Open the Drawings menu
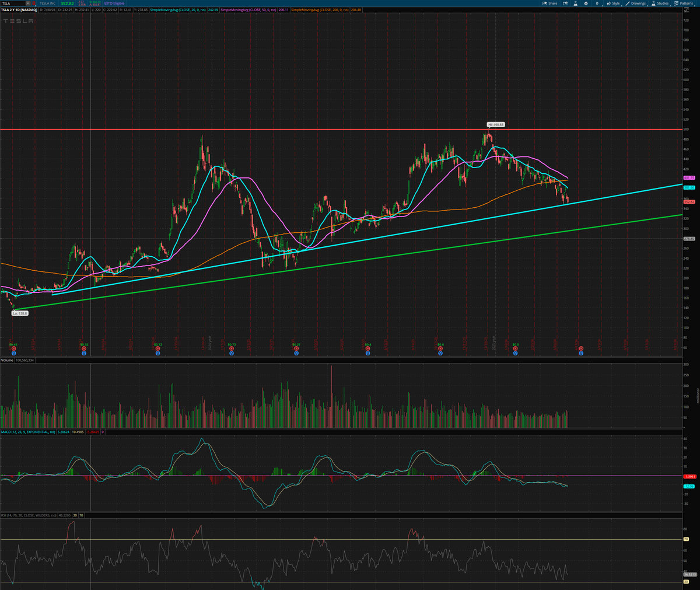The image size is (700, 590). click(635, 3)
